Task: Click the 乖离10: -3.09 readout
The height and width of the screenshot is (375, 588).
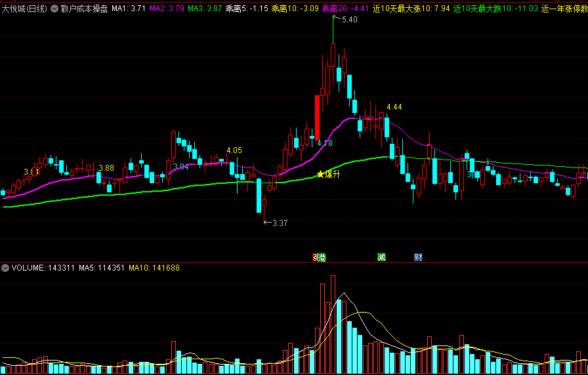Action: coord(295,9)
